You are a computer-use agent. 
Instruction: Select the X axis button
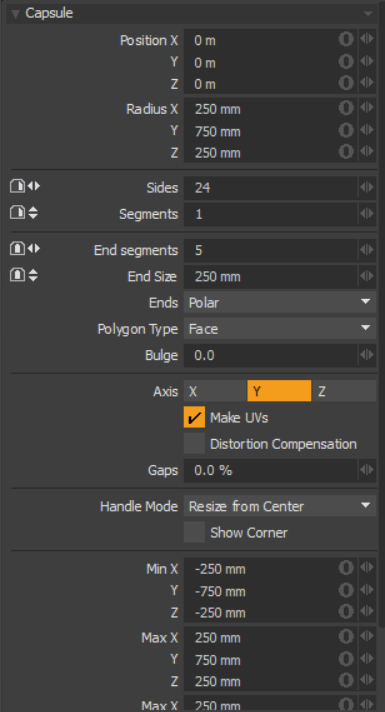pyautogui.click(x=215, y=391)
